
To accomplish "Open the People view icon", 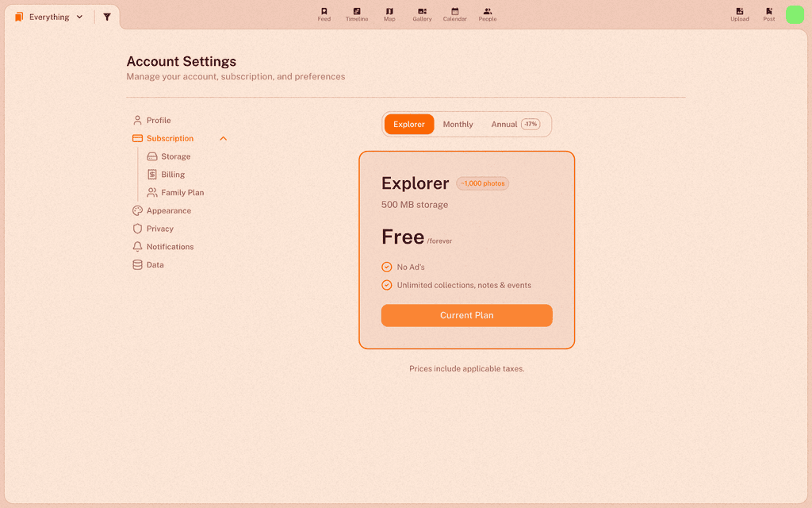I will point(488,11).
